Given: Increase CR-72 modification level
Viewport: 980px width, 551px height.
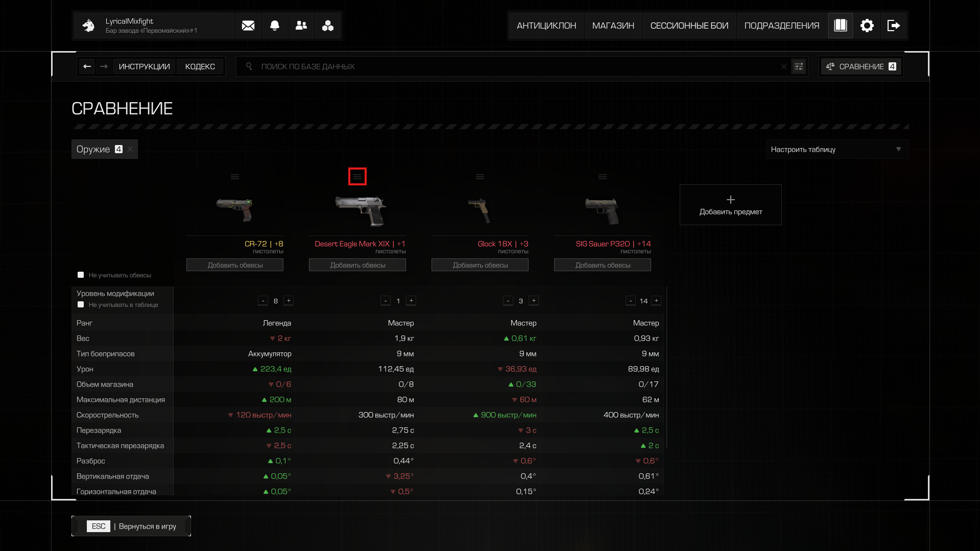Looking at the screenshot, I should coord(289,301).
